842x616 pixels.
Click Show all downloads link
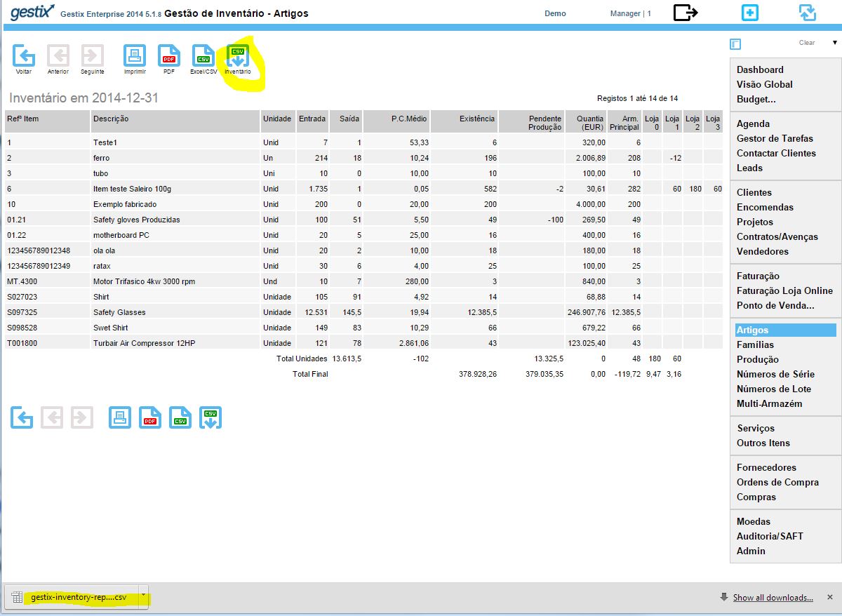(773, 598)
